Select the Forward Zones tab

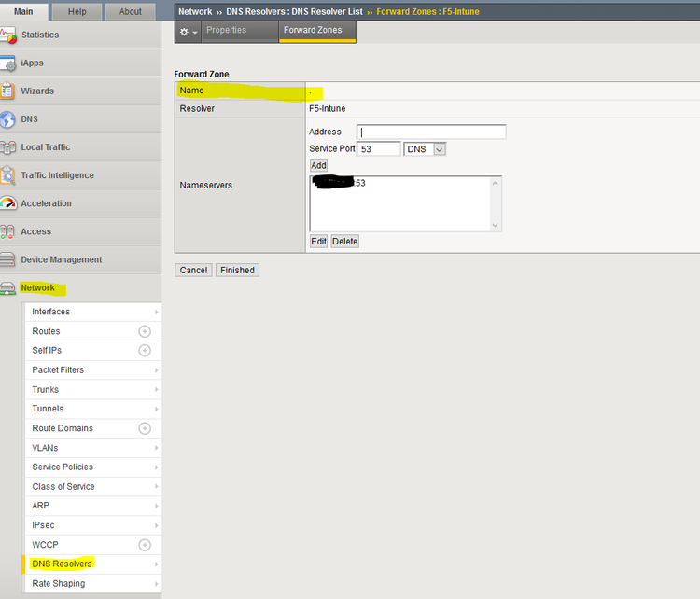[x=317, y=30]
